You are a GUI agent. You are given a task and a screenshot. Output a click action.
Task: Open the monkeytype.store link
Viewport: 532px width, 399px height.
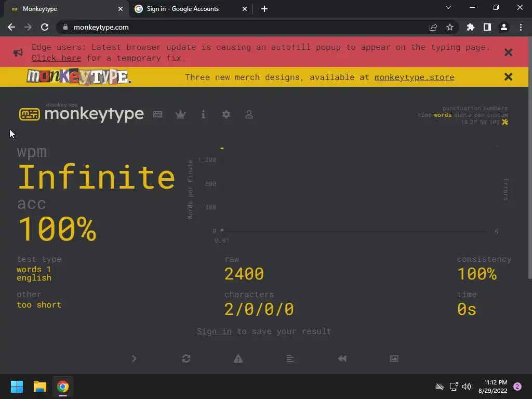click(414, 77)
